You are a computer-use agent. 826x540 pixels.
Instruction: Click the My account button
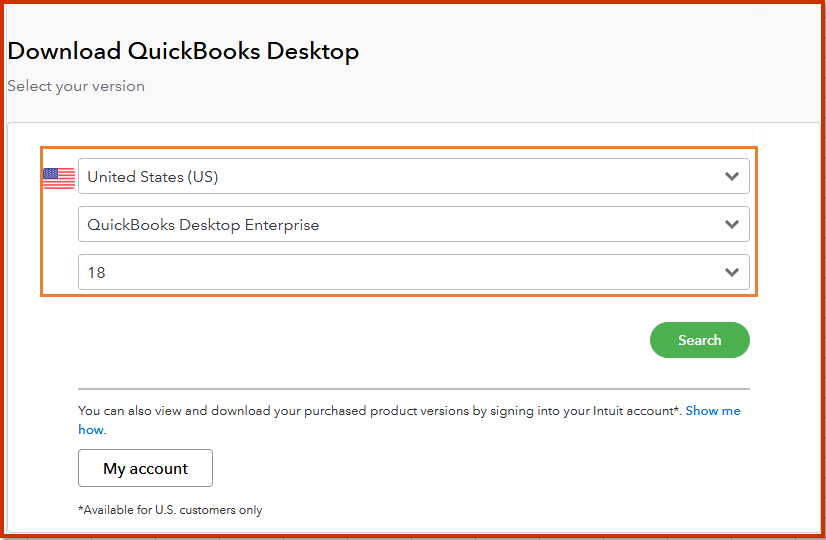(x=145, y=468)
